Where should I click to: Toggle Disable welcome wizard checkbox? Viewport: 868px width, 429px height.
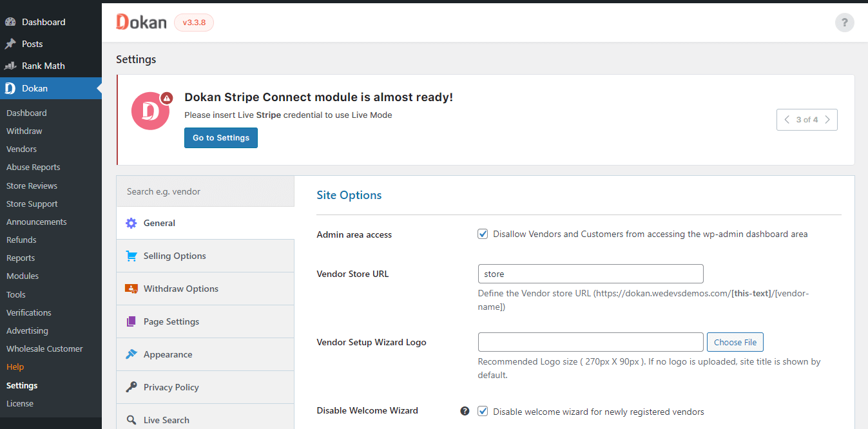483,411
